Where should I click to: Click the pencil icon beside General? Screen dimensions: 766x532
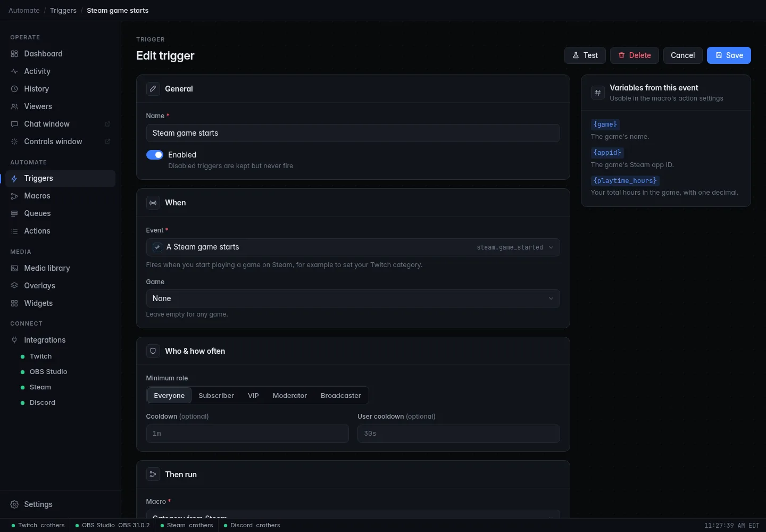(153, 89)
